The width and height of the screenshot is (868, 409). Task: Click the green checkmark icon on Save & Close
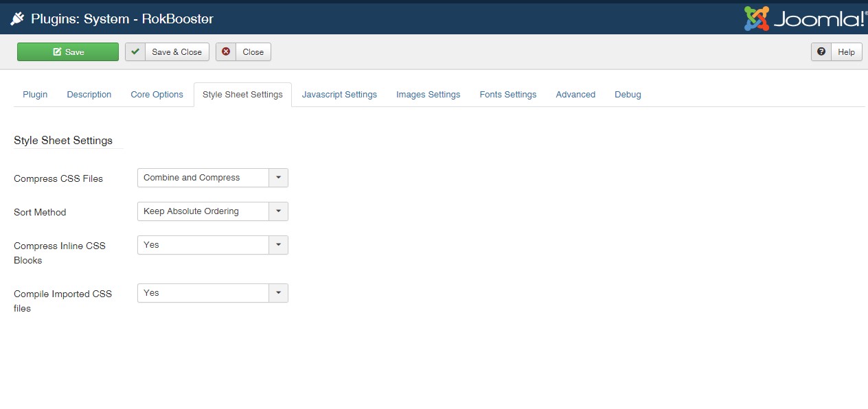[135, 52]
